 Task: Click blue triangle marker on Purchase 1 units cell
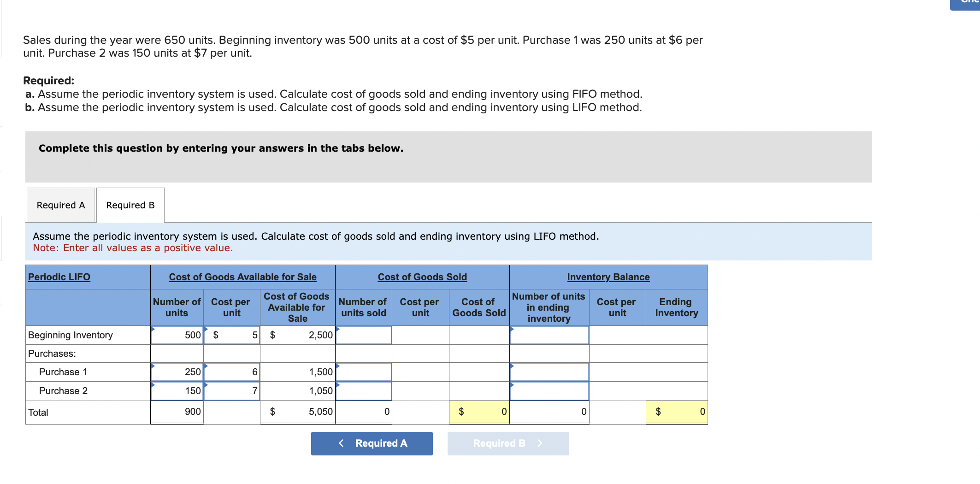(153, 365)
